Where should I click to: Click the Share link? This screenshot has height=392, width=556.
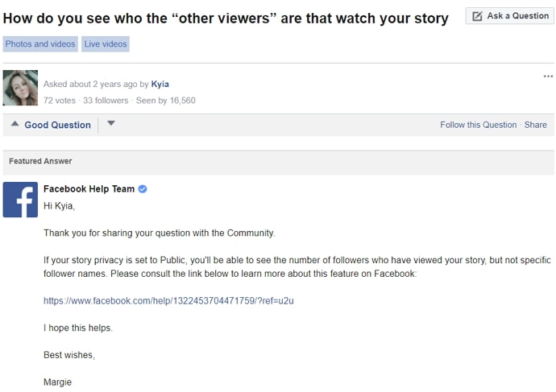point(535,125)
